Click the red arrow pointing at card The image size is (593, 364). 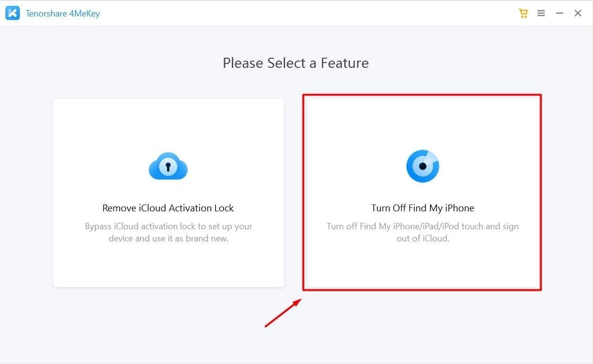click(x=283, y=313)
